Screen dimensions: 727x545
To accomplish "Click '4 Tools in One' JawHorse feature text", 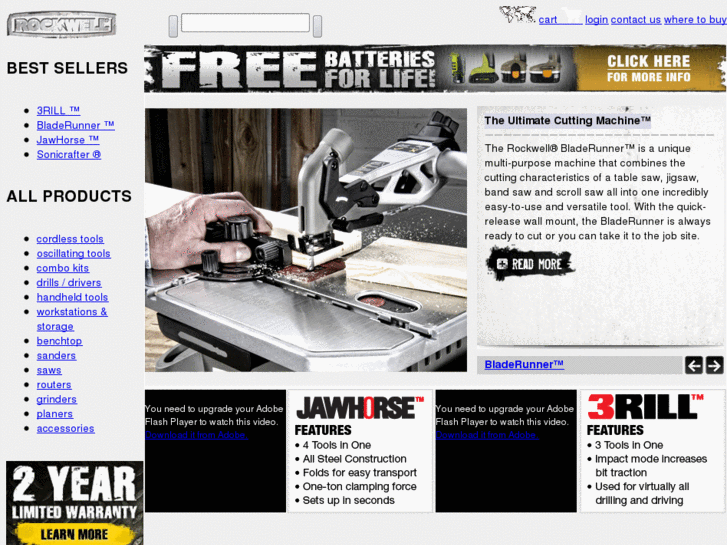I will click(337, 445).
